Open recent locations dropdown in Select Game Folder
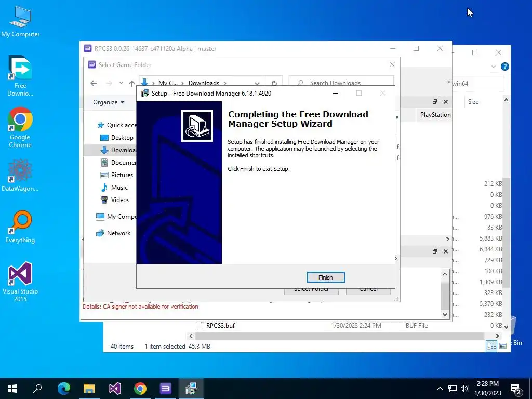Viewport: 532px width, 399px height. (121, 83)
